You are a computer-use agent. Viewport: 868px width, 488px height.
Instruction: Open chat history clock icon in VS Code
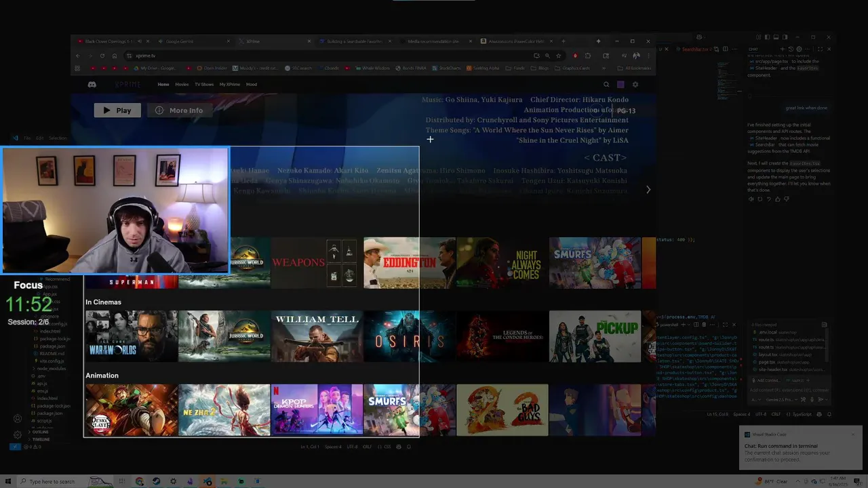click(791, 49)
